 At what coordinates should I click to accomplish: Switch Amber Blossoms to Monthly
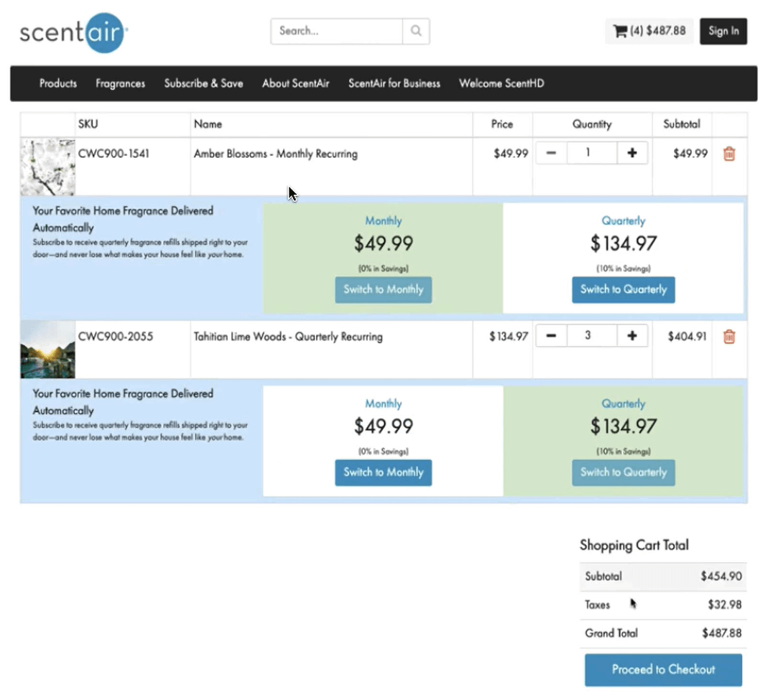[x=384, y=290]
